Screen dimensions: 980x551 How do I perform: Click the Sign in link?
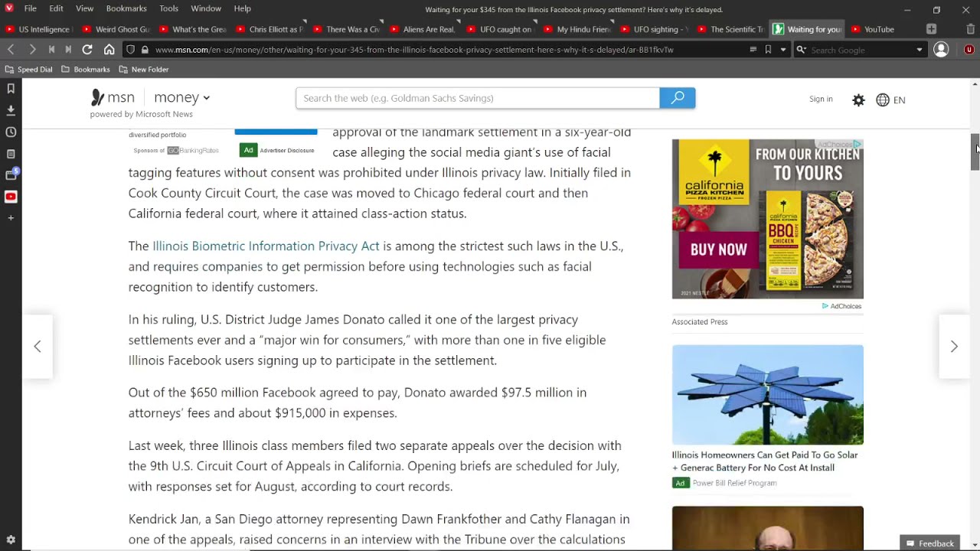click(x=821, y=99)
